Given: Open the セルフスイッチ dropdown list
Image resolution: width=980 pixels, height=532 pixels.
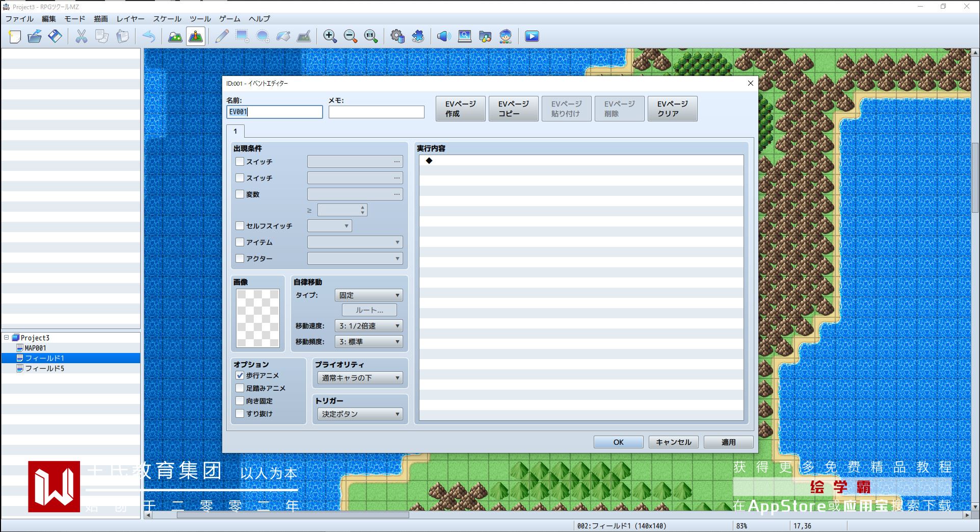Looking at the screenshot, I should (330, 226).
